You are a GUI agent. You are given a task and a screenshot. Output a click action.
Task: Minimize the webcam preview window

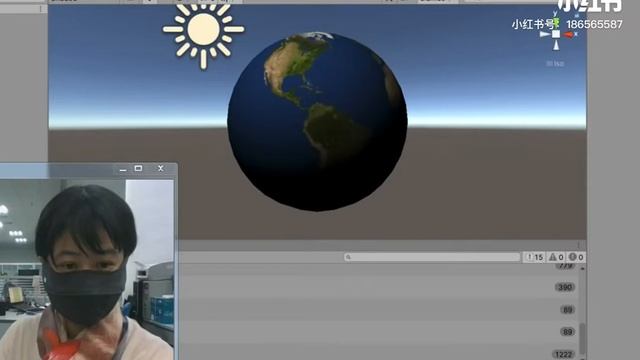[x=123, y=169]
